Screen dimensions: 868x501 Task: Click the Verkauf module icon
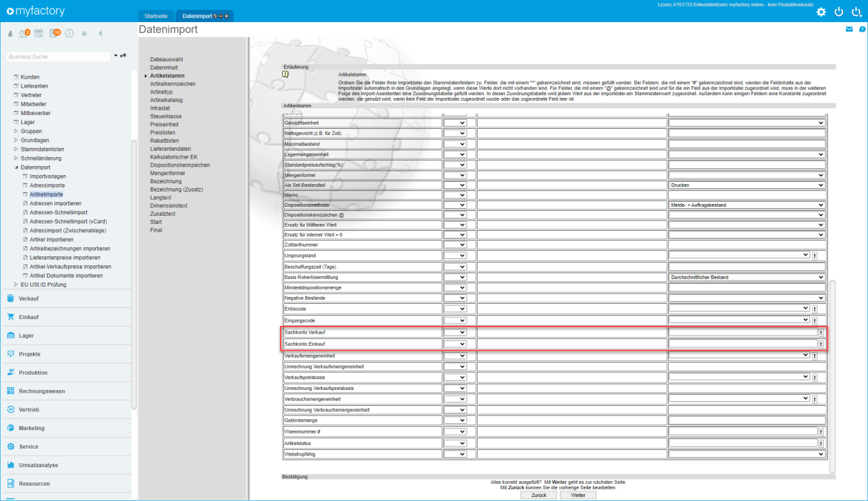coord(10,298)
